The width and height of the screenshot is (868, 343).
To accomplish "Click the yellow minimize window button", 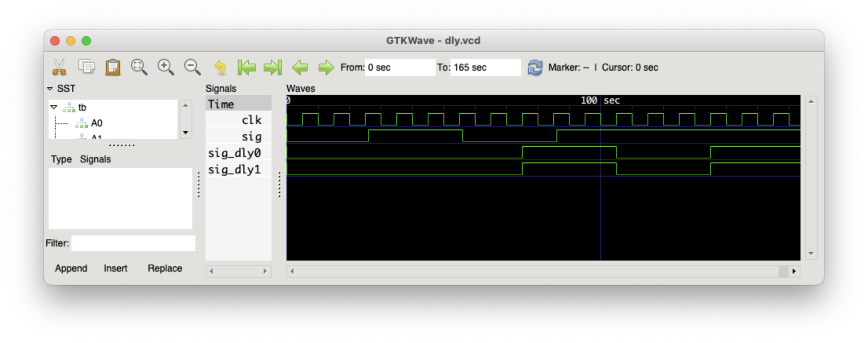I will [71, 41].
